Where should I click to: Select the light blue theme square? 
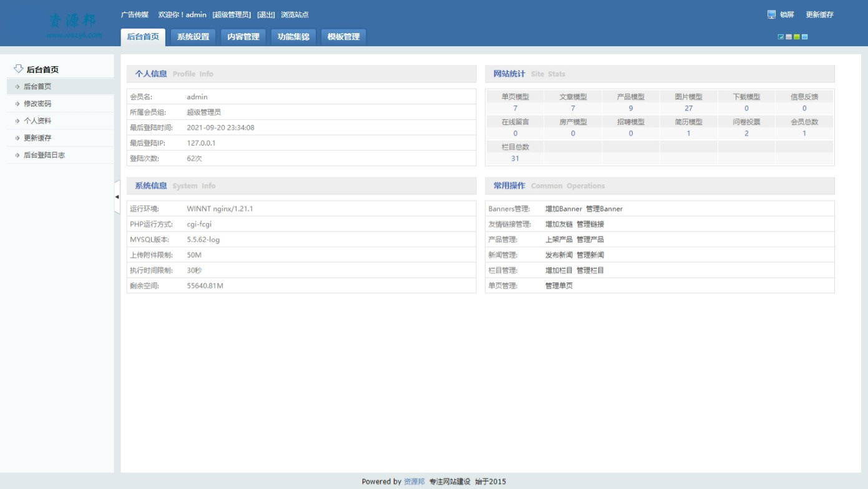tap(805, 37)
